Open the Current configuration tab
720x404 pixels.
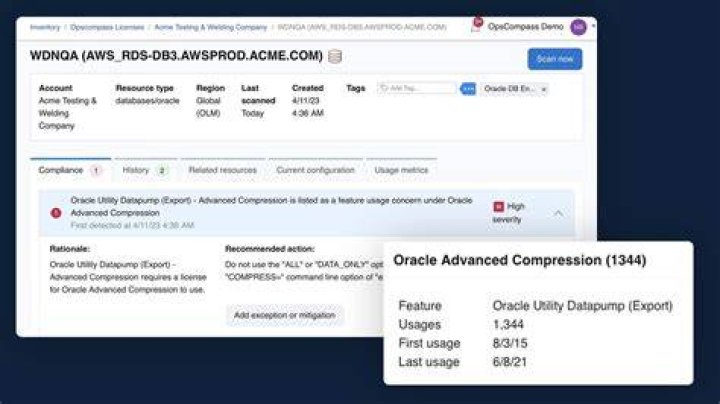coord(315,170)
